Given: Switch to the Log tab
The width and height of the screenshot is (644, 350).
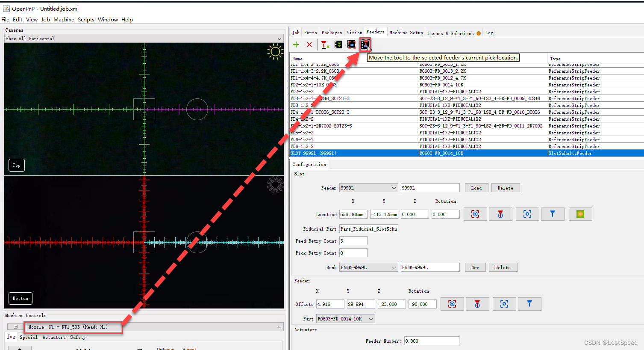Looking at the screenshot, I should click(x=489, y=33).
